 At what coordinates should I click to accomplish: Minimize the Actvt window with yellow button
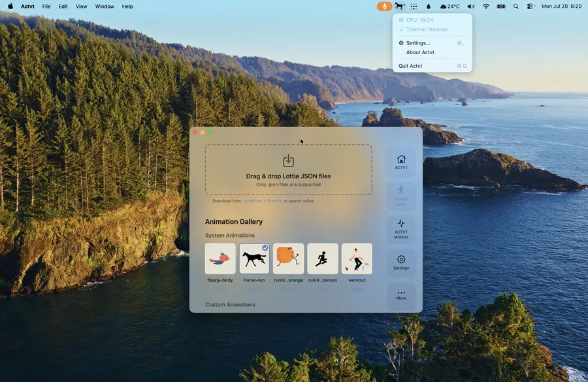[x=203, y=133]
